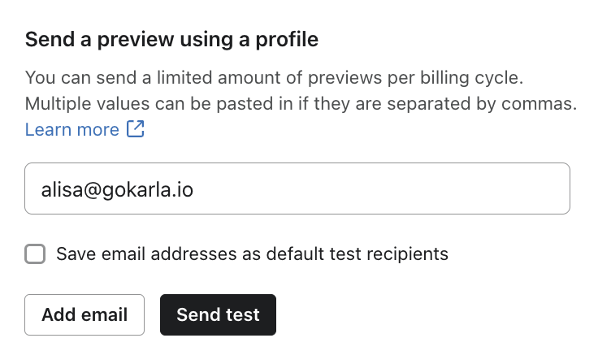The height and width of the screenshot is (364, 598).
Task: Click the 'Save email addresses as default test recipients' label
Action: pyautogui.click(x=252, y=253)
